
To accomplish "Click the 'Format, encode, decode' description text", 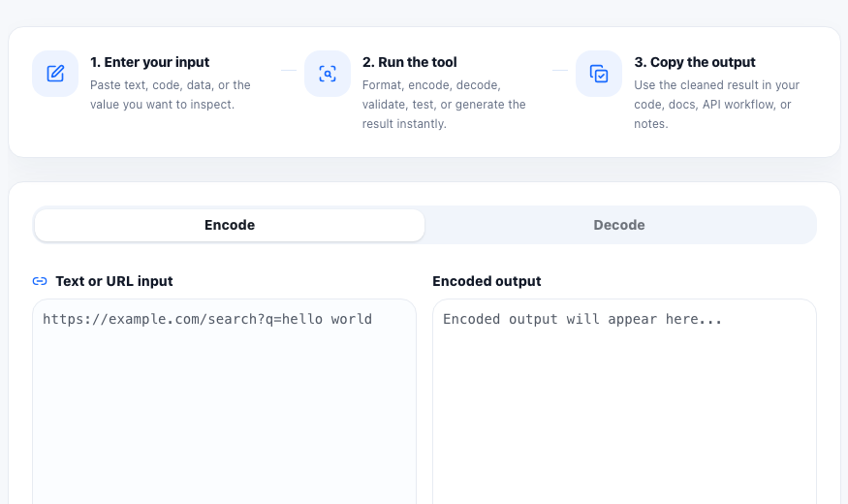I will (x=444, y=105).
